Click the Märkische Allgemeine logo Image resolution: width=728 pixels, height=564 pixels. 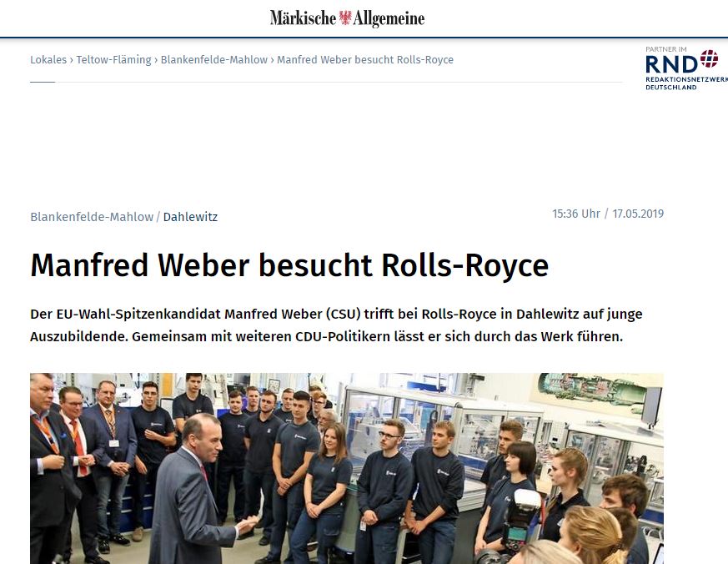point(347,18)
